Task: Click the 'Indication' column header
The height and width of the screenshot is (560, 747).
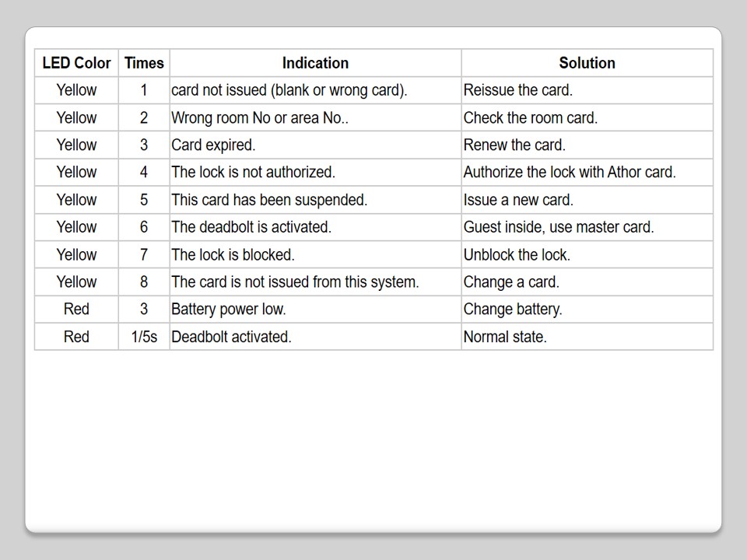Action: coord(315,63)
